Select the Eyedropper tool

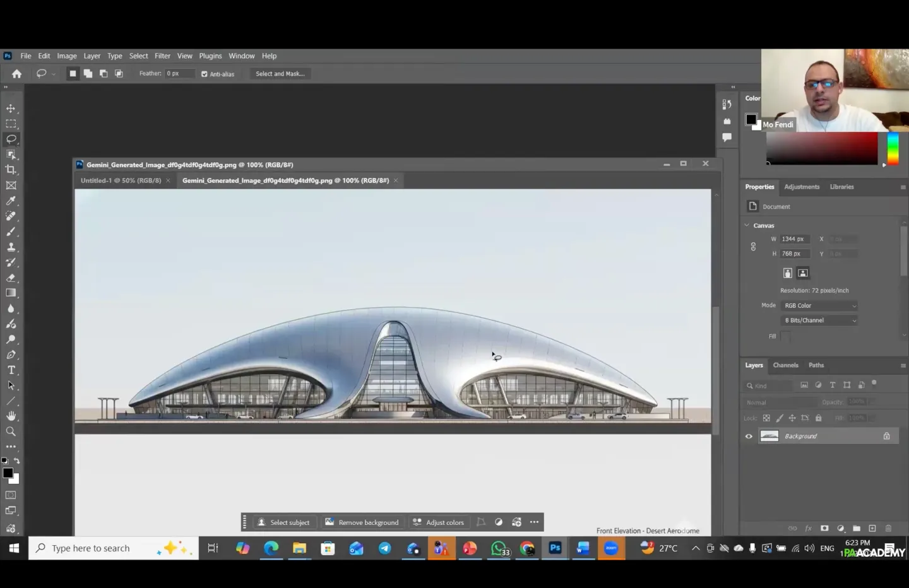(x=11, y=201)
